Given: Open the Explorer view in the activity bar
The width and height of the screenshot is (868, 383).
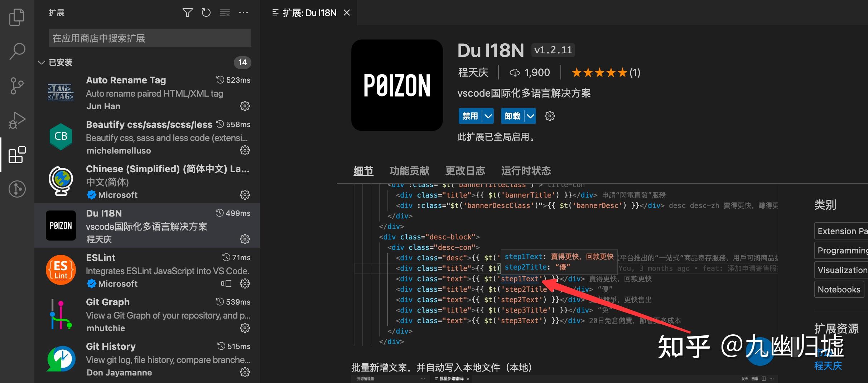Looking at the screenshot, I should tap(17, 16).
